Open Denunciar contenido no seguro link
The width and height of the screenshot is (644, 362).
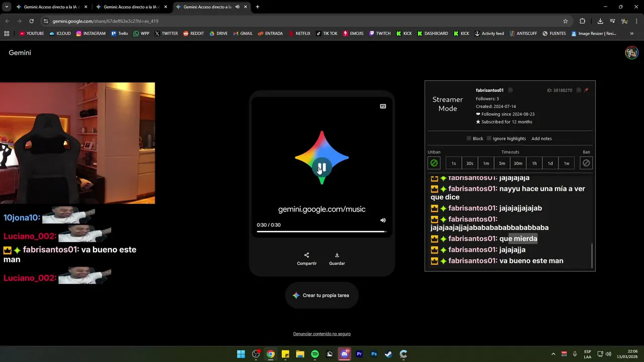pos(322,334)
